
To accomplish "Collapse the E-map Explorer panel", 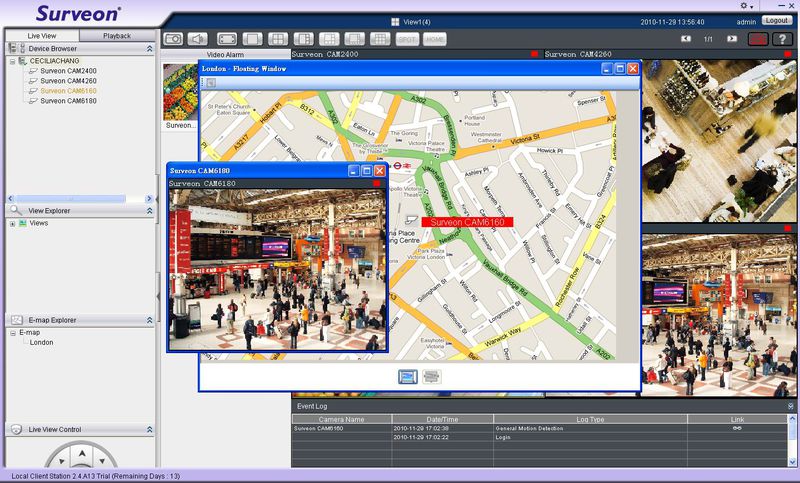I will click(x=149, y=320).
